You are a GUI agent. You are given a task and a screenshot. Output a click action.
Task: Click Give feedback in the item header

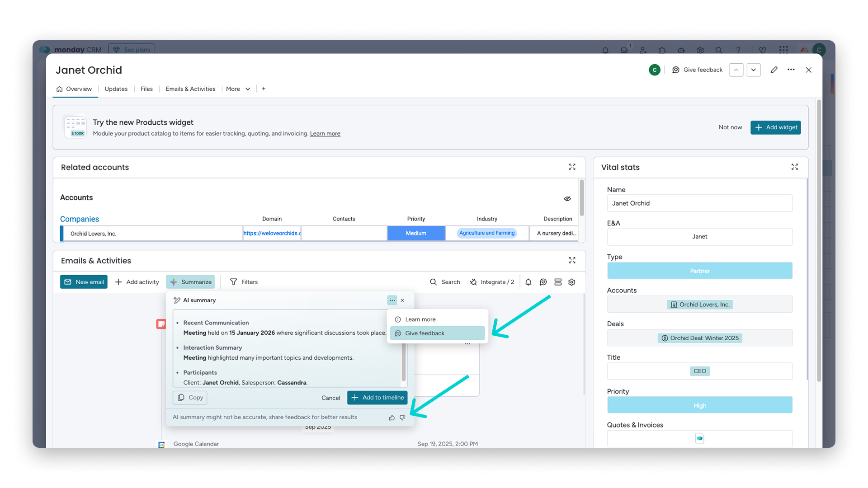tap(698, 70)
